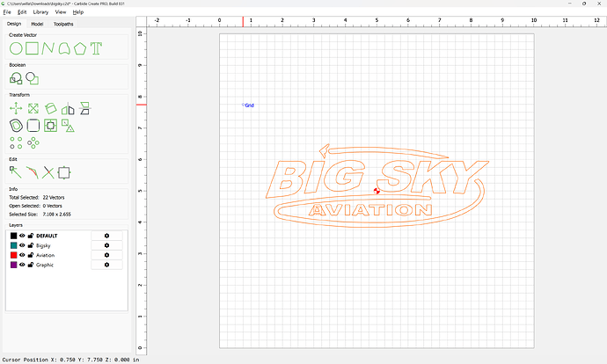The width and height of the screenshot is (607, 364).
Task: Toggle visibility of Graphic layer
Action: tap(22, 265)
